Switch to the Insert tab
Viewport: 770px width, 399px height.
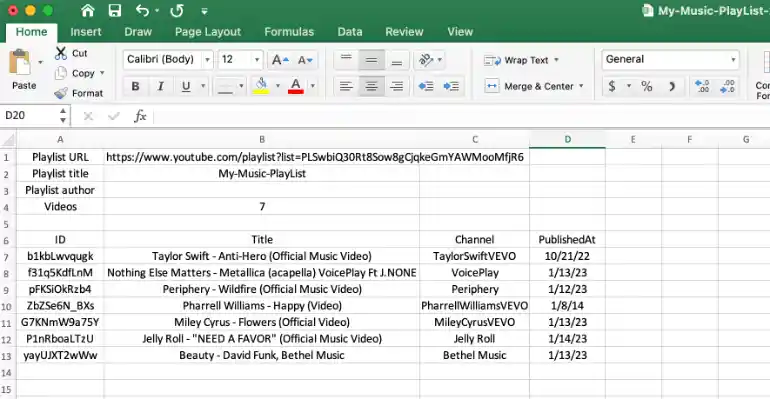coord(85,32)
